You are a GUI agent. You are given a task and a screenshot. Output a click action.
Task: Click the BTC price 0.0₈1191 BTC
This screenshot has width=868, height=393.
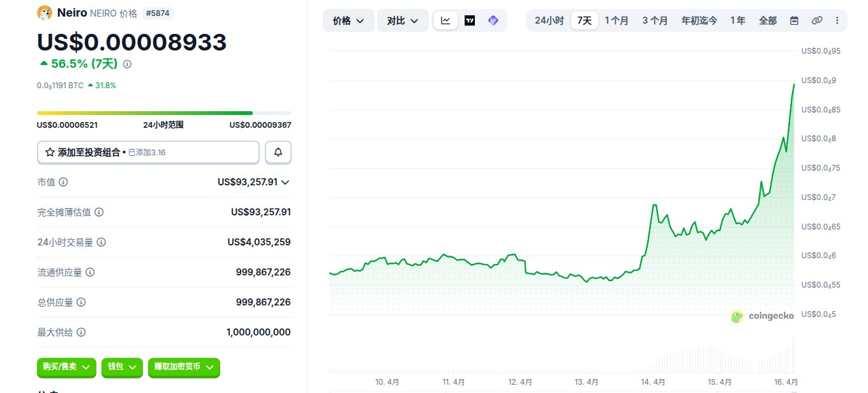pos(60,85)
